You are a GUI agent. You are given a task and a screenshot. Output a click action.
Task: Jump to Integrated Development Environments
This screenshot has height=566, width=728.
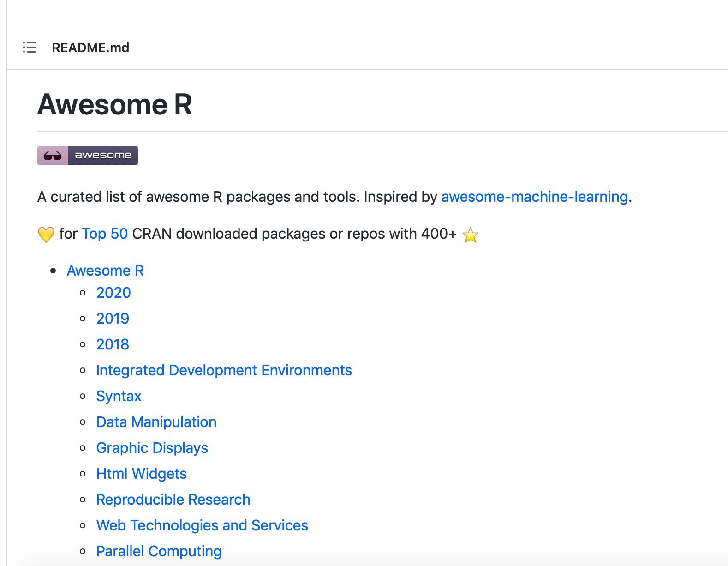click(224, 370)
